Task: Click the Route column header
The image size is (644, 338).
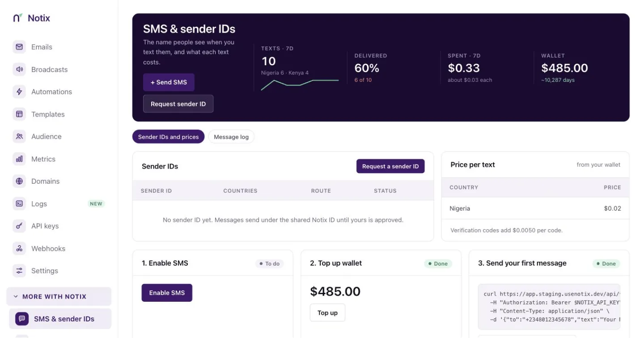Action: coord(321,191)
